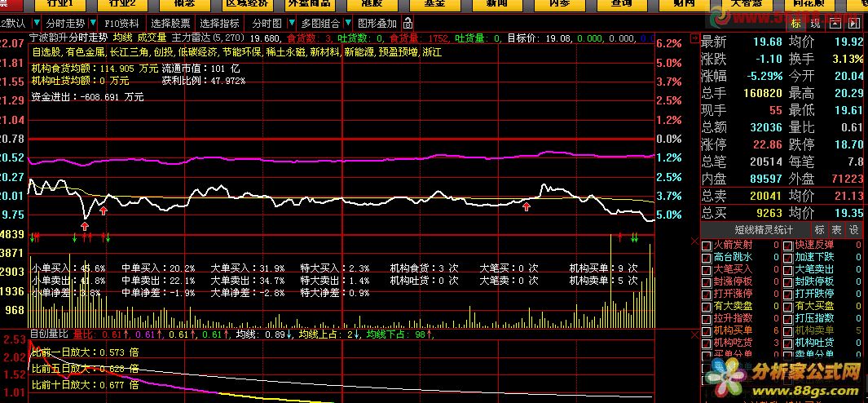Click the 成交量 indicator label
This screenshot has width=868, height=403.
[x=152, y=38]
